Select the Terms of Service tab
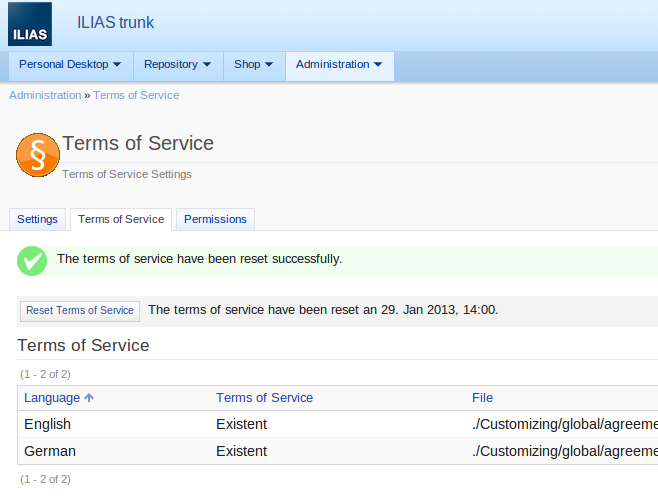Image resolution: width=658 pixels, height=499 pixels. point(121,219)
